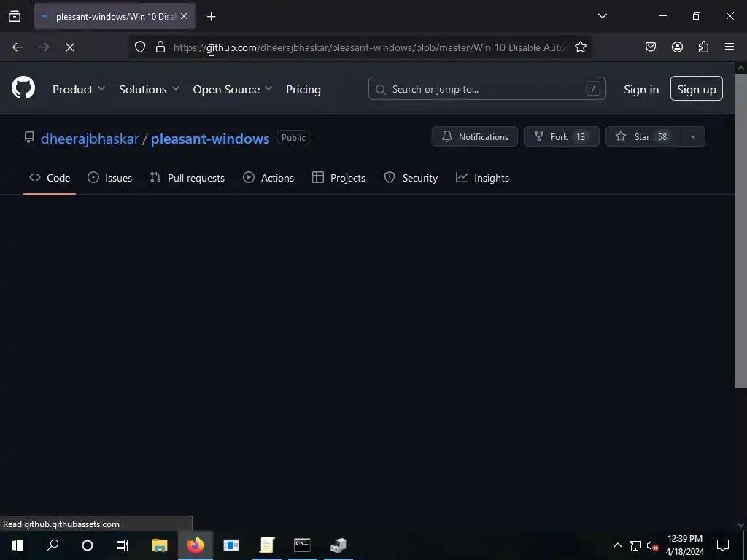Click the Public repository badge
The image size is (747, 560).
click(x=293, y=138)
